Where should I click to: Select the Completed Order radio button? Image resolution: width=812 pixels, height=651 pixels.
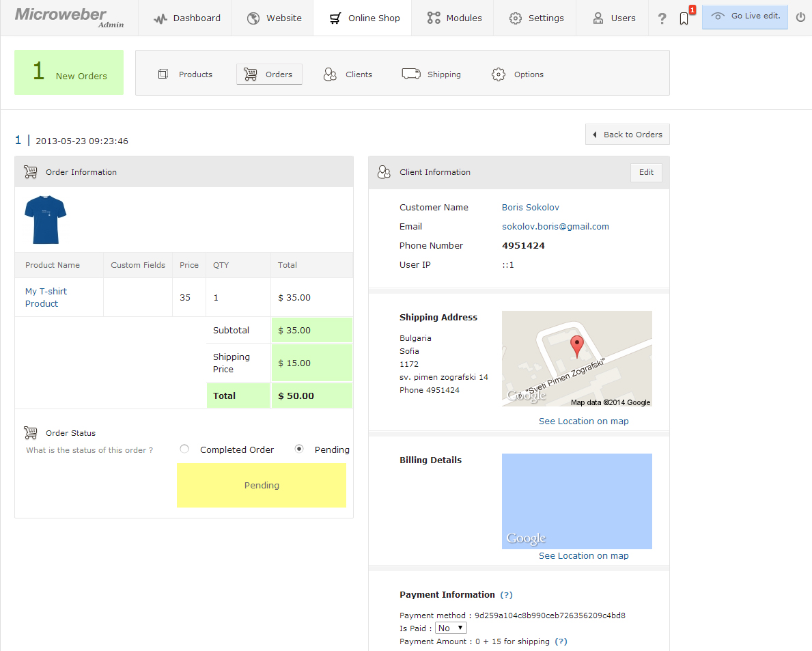coord(184,449)
